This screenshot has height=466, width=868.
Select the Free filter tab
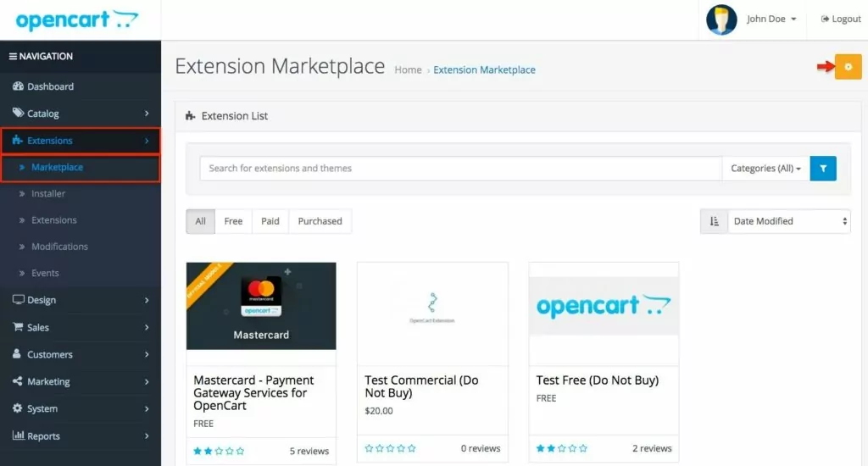233,221
